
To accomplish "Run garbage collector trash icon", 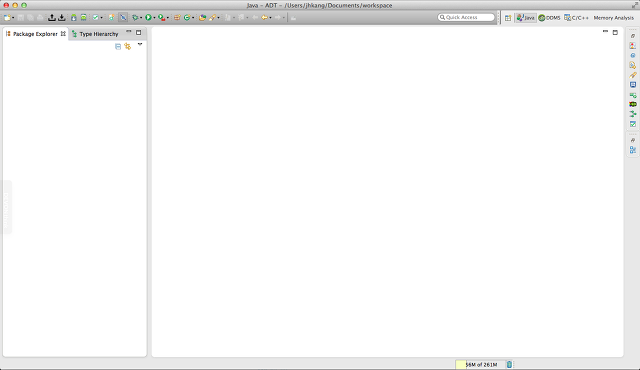I will click(x=509, y=365).
